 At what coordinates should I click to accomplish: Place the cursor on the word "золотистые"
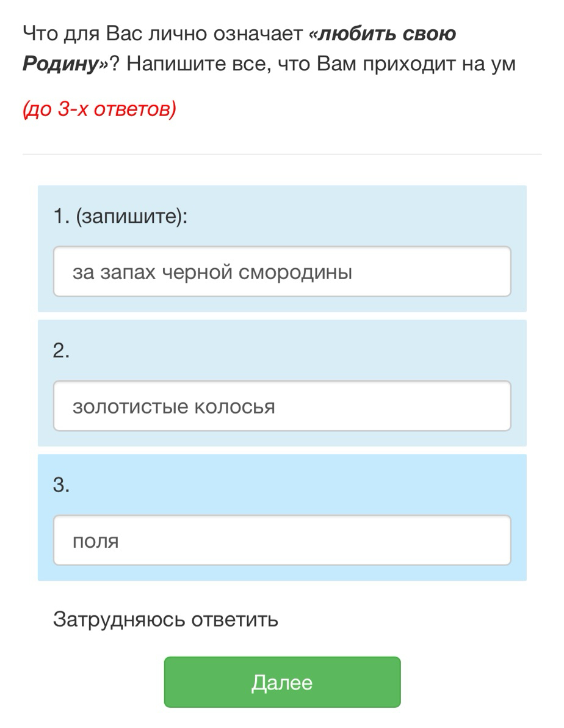pos(130,407)
